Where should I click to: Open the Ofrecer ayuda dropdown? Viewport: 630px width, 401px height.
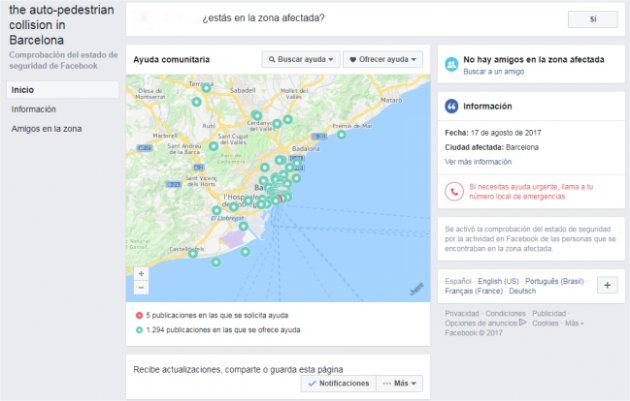click(383, 59)
